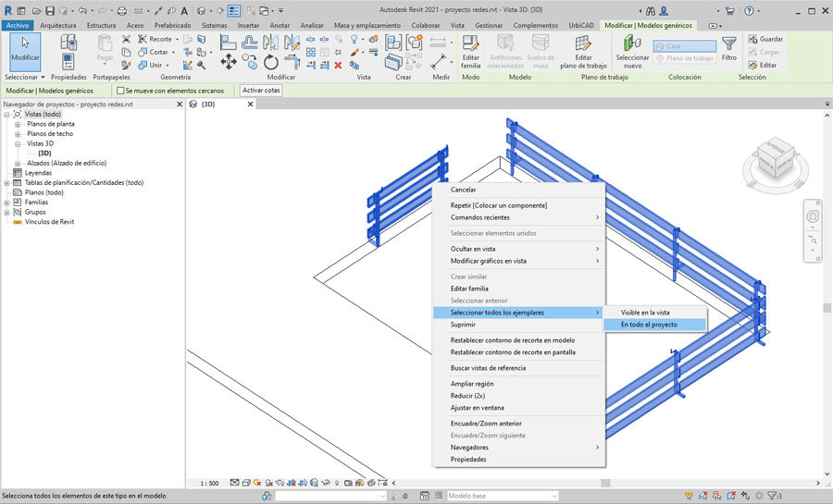The width and height of the screenshot is (833, 504).
Task: Click the Seleccionar nuevo icon
Action: coord(632,51)
